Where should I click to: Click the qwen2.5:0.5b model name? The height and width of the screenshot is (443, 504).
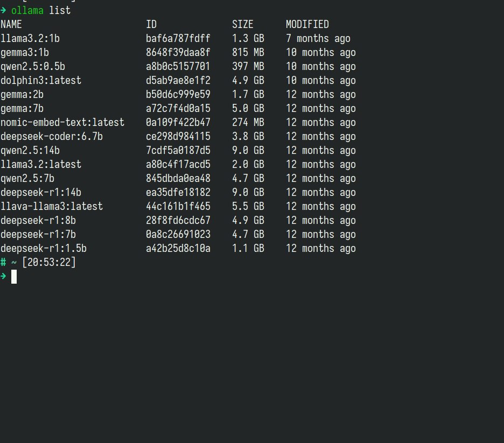[x=33, y=66]
